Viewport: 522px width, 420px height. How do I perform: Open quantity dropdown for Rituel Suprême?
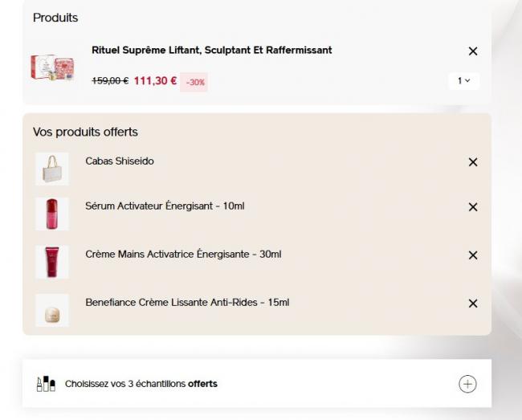click(463, 81)
